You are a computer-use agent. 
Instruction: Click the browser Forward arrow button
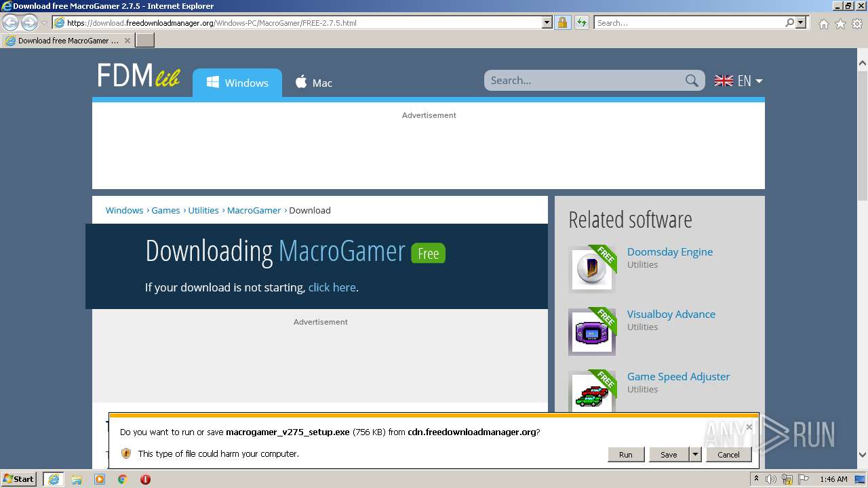click(x=29, y=23)
